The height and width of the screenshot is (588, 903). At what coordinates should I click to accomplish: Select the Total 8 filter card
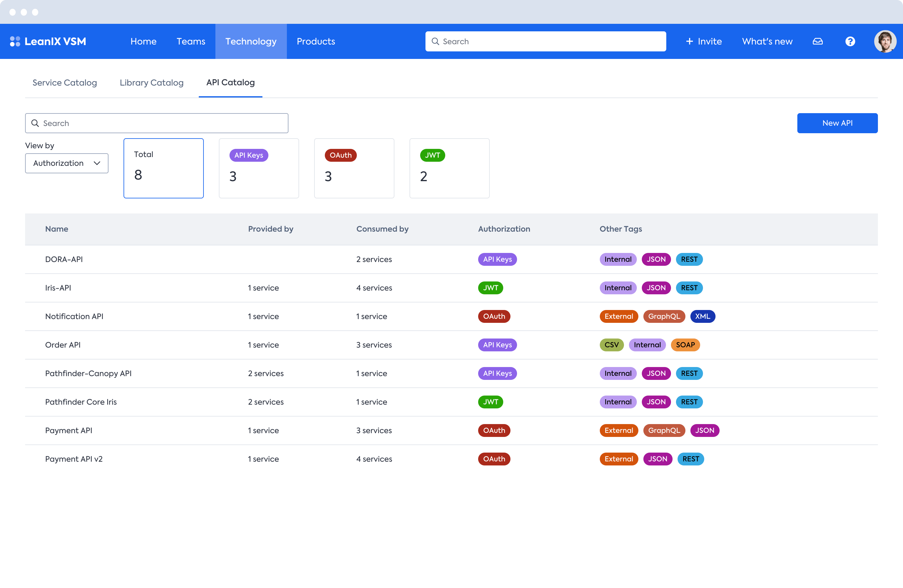164,168
